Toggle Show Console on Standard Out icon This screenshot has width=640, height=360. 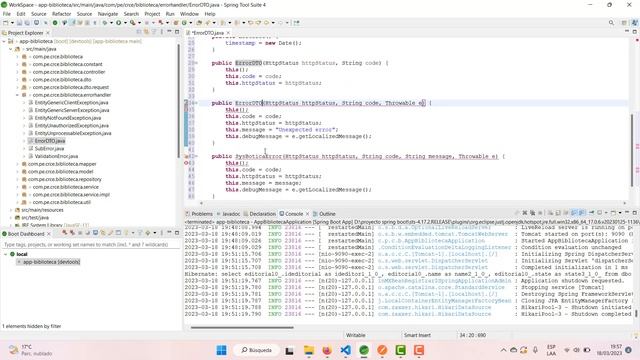[573, 213]
